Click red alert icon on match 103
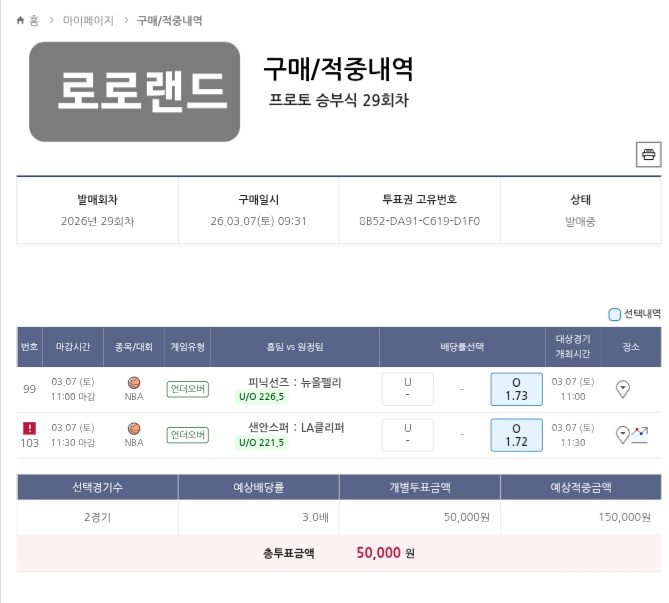669x603 pixels. pos(29,428)
